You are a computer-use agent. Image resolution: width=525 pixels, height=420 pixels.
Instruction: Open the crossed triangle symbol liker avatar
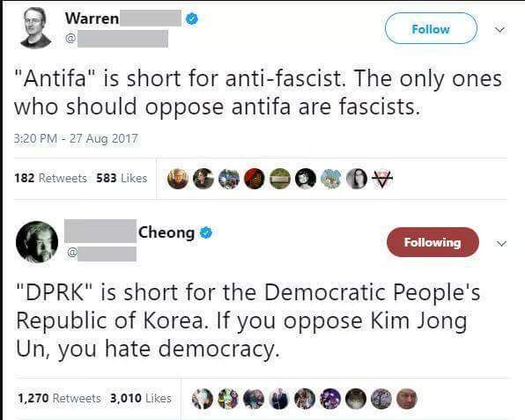[x=382, y=179]
